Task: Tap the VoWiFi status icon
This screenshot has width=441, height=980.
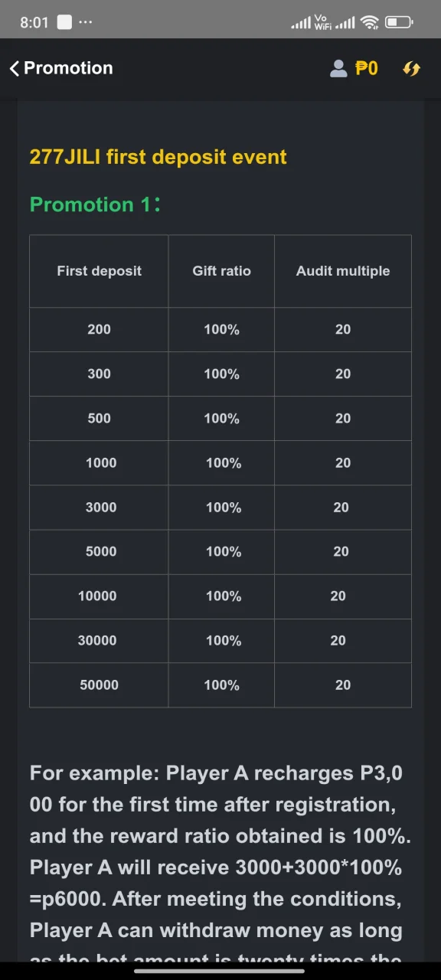Action: click(323, 23)
